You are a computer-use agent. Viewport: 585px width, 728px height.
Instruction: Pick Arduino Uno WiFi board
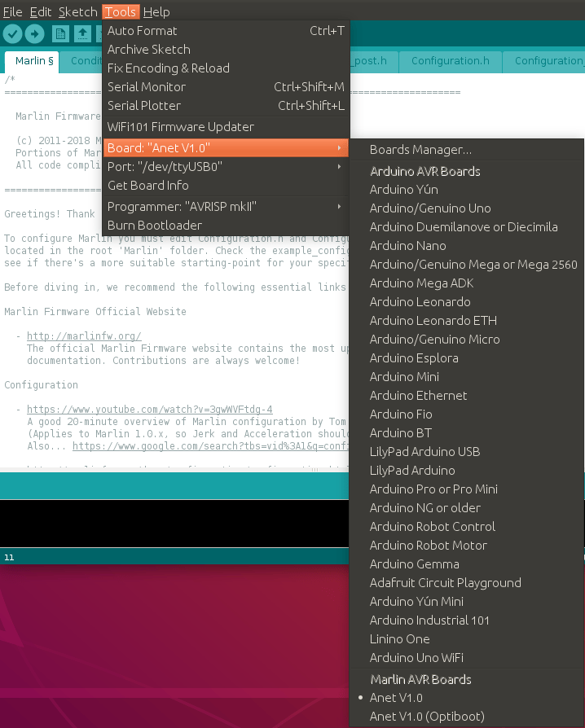click(x=467, y=657)
